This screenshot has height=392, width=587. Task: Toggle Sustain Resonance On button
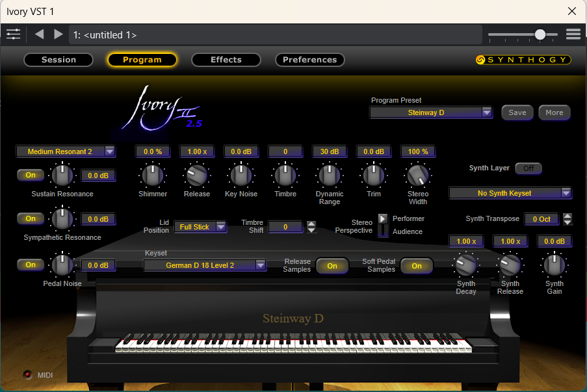coord(31,175)
